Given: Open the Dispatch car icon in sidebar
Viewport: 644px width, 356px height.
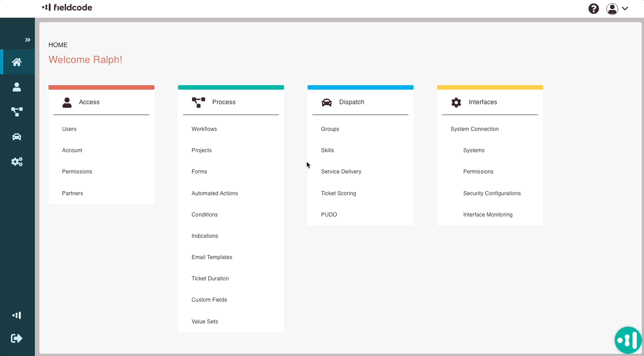Looking at the screenshot, I should coord(17,137).
